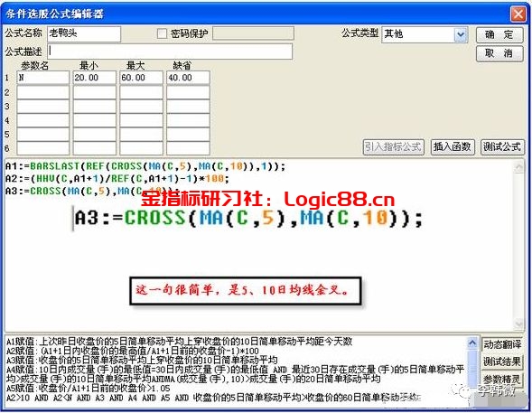
Task: Switch to the 参数精灵 tab
Action: pos(502,379)
